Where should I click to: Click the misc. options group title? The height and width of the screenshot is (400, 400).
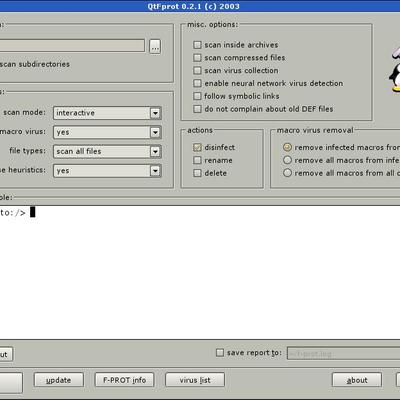pos(212,25)
